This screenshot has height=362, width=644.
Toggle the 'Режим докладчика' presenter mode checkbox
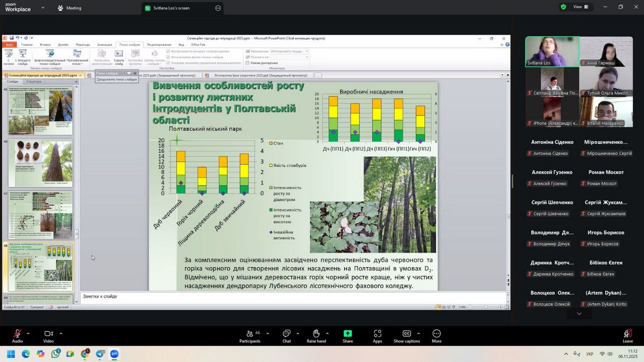point(247,63)
